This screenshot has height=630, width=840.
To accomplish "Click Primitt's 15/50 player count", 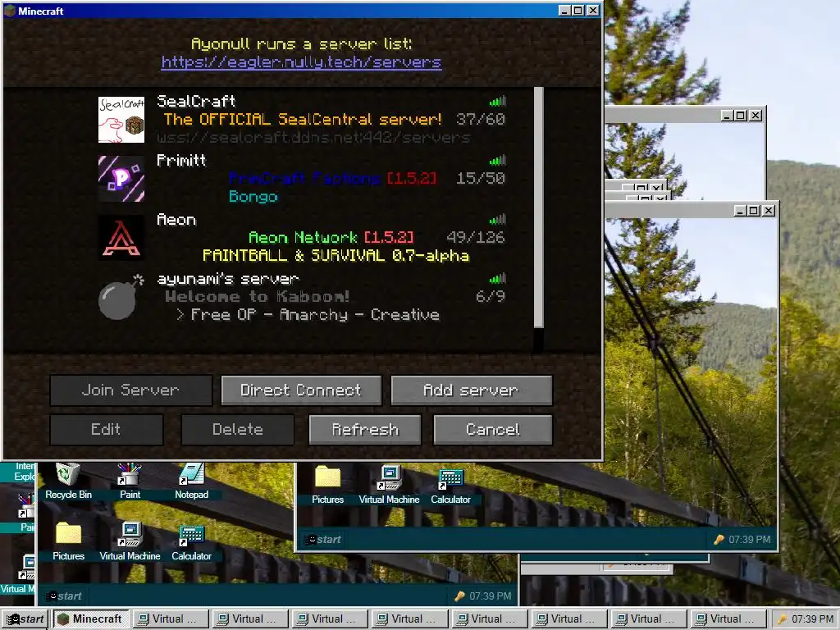I will coord(481,178).
